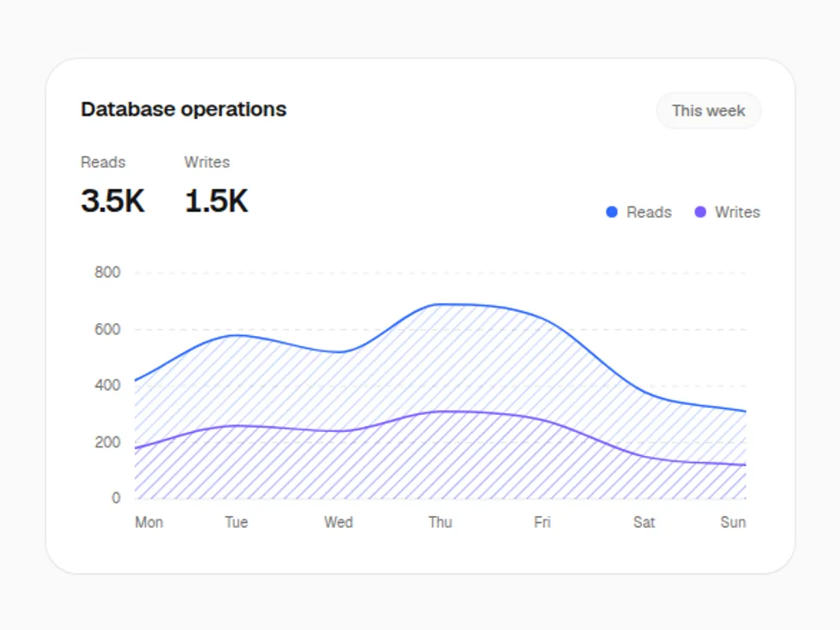Click the Database operations title
This screenshot has height=630, width=840.
tap(183, 110)
